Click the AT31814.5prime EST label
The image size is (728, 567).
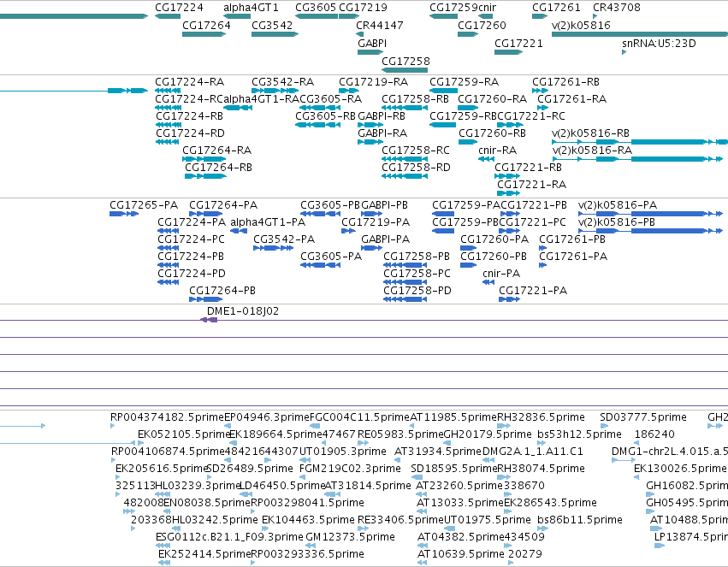coord(368,486)
